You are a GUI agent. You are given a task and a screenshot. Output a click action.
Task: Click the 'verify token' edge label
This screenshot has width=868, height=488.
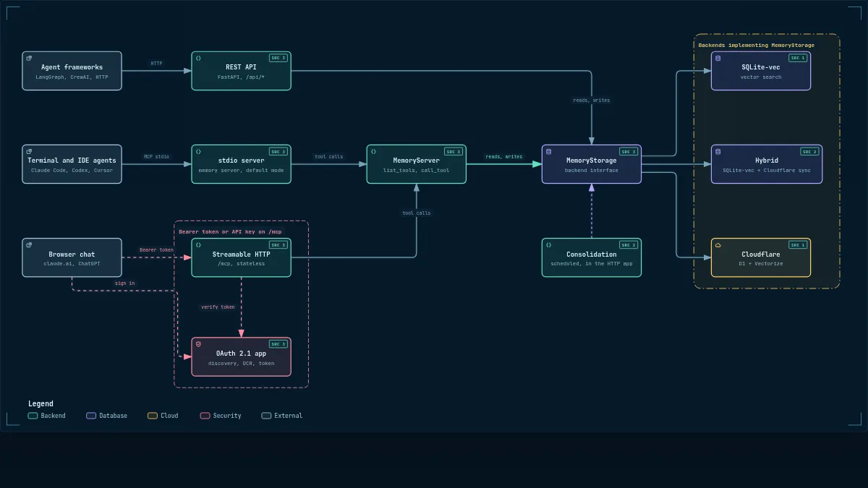217,307
